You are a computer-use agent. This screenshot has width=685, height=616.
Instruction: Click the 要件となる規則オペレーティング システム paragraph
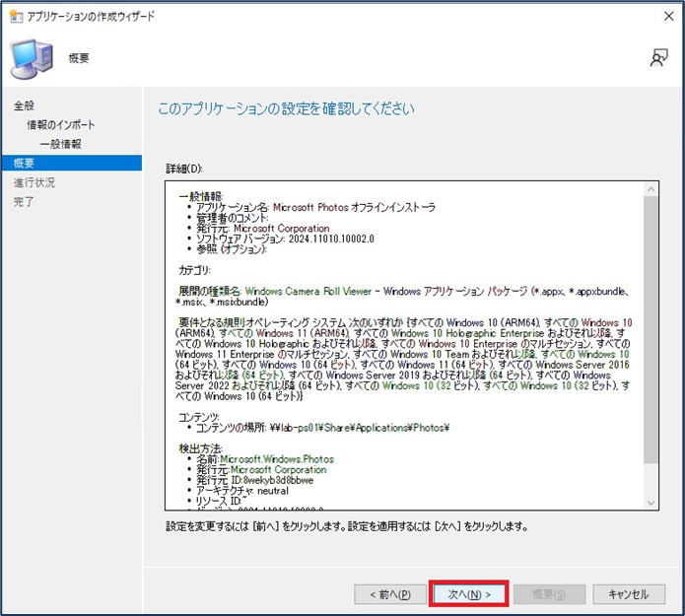[404, 360]
